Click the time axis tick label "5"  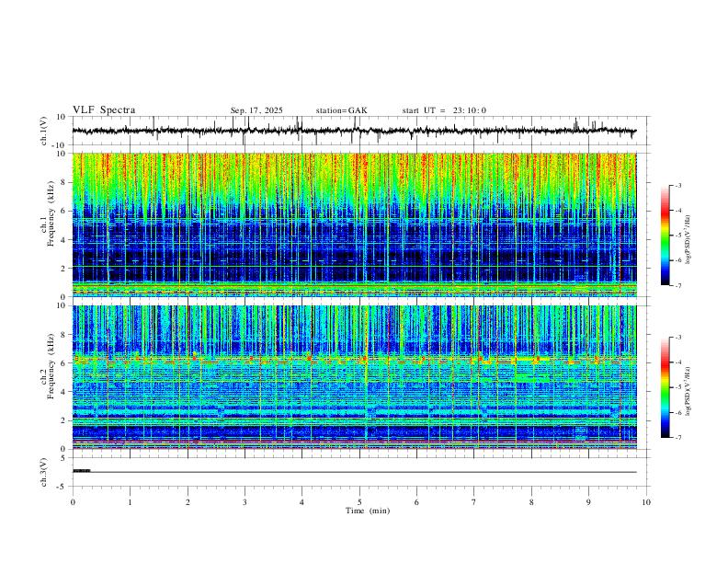(x=359, y=502)
